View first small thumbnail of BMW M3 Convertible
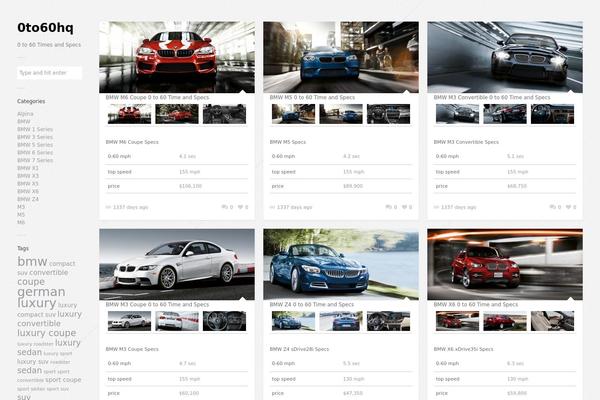This screenshot has height=400, width=600. (x=457, y=114)
